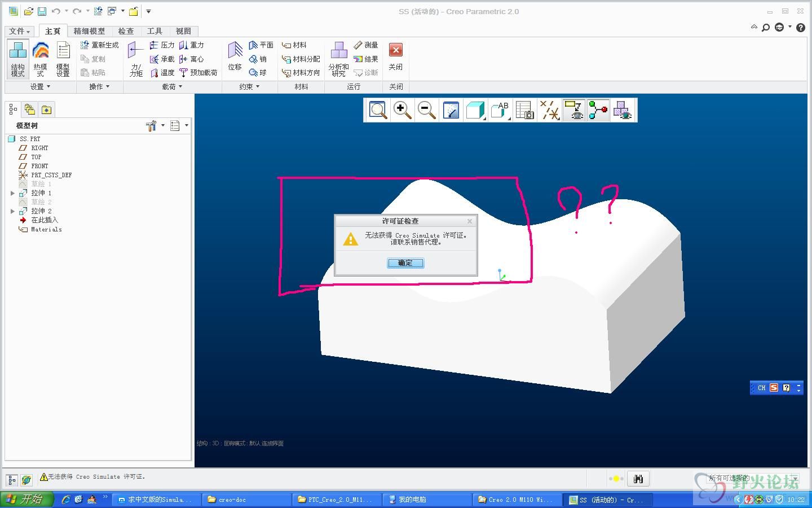Screen dimensions: 812x508
Task: Select the 承载 bearing load
Action: click(x=162, y=59)
